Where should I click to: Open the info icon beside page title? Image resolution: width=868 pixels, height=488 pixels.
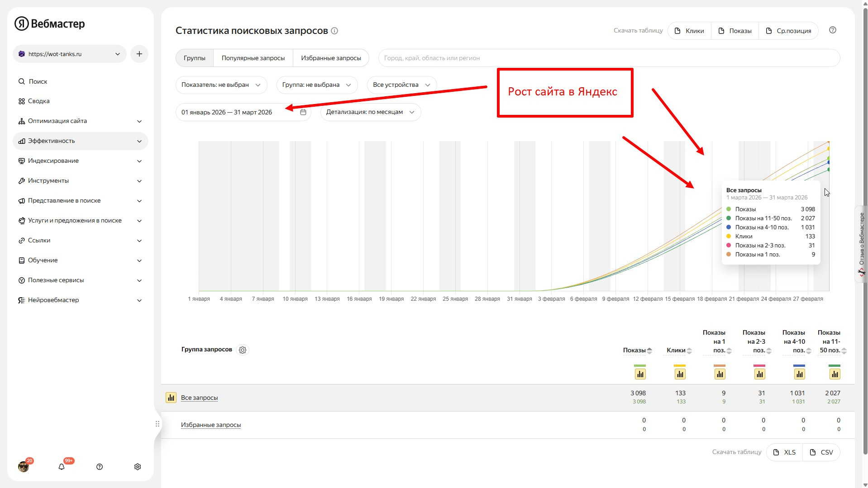point(334,31)
